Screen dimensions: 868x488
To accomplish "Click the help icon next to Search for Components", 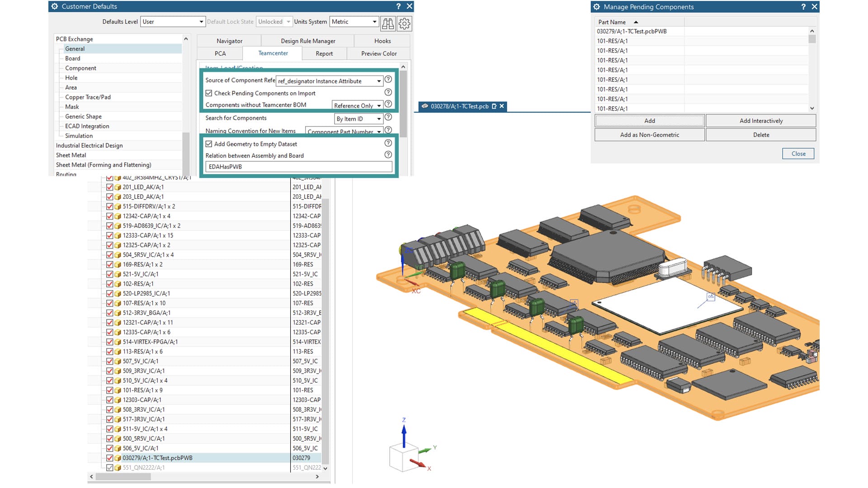I will pyautogui.click(x=388, y=117).
